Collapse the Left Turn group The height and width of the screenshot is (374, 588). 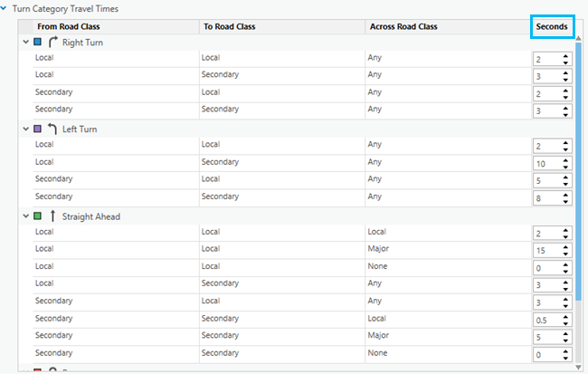[25, 129]
